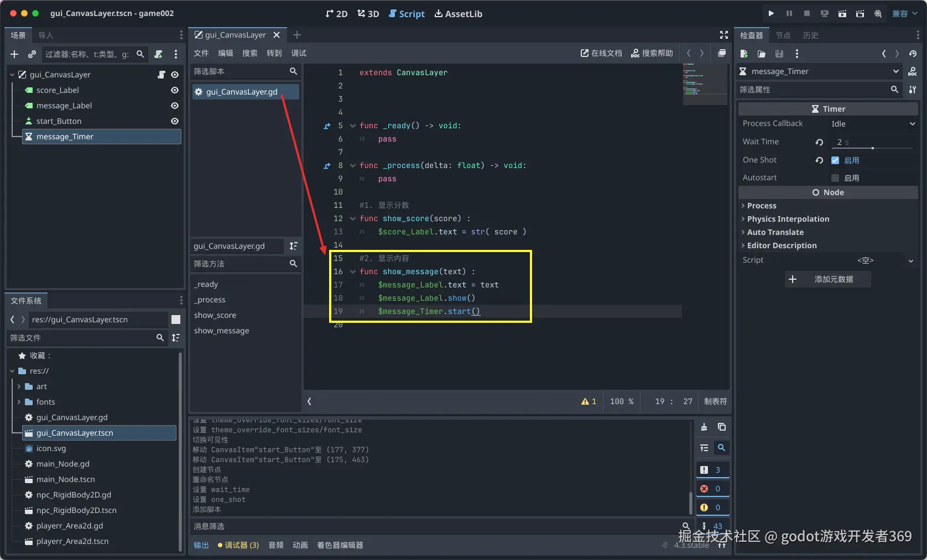Close the gui_CanvasLayer scene tab
927x560 pixels.
277,35
